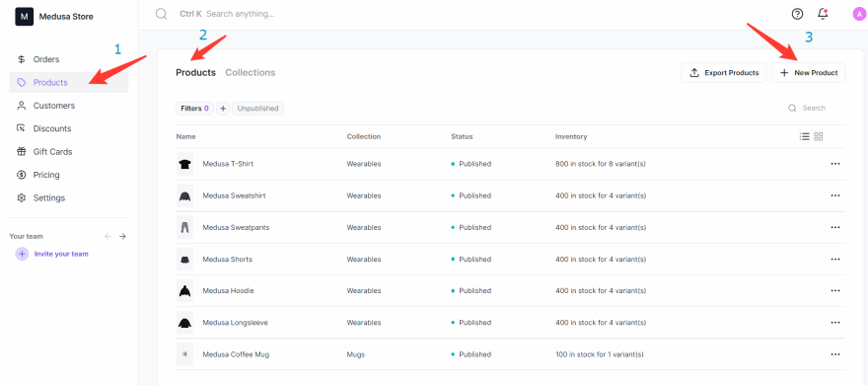
Task: Open actions menu for Medusa Hoodie
Action: coord(835,291)
